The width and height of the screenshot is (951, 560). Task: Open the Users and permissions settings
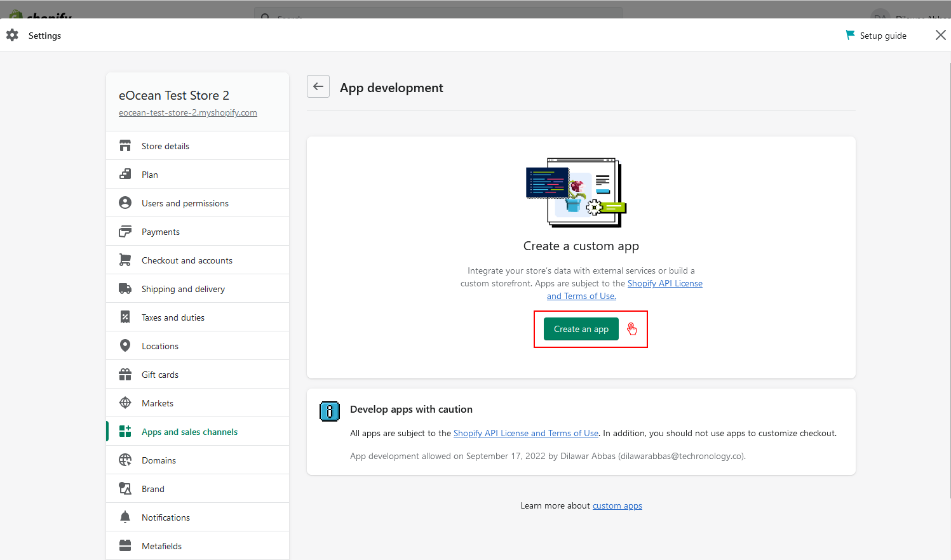(x=185, y=203)
